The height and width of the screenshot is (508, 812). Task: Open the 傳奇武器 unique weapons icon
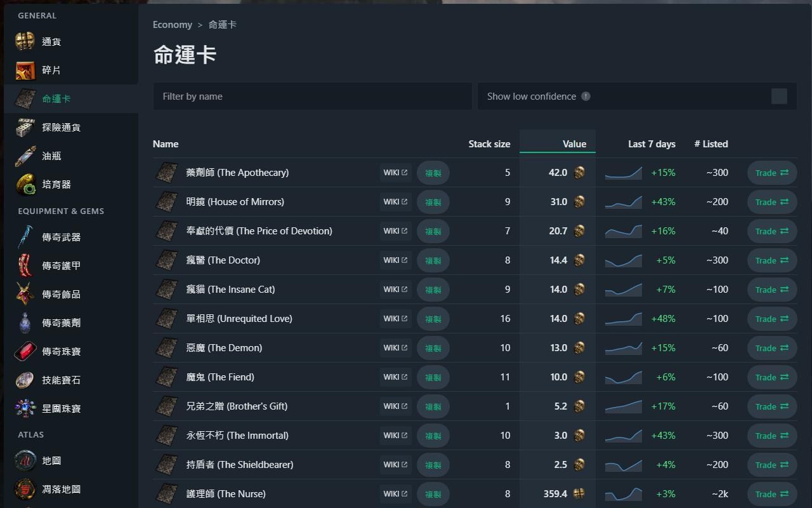(25, 237)
